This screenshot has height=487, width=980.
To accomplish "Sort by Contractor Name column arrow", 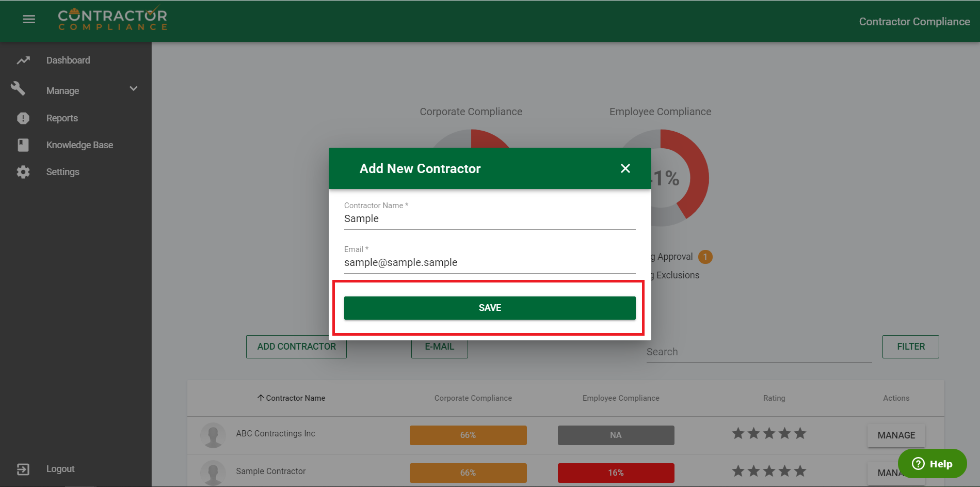I will (261, 398).
